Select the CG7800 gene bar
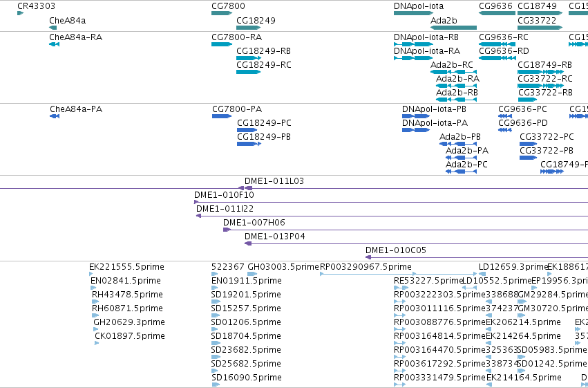Viewport: 588px width, 388px height. coord(222,13)
